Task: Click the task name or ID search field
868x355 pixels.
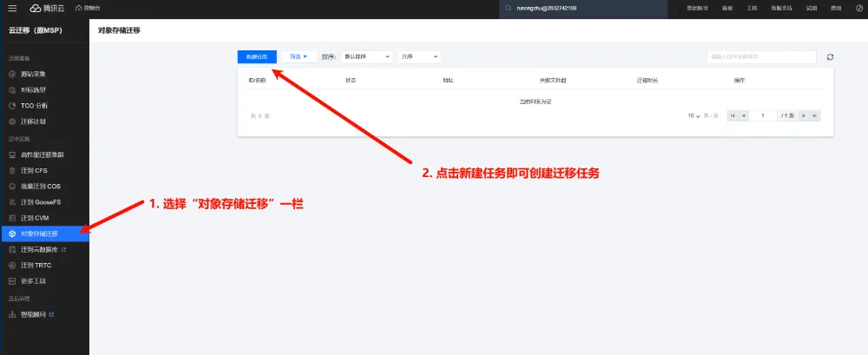Action: click(761, 57)
